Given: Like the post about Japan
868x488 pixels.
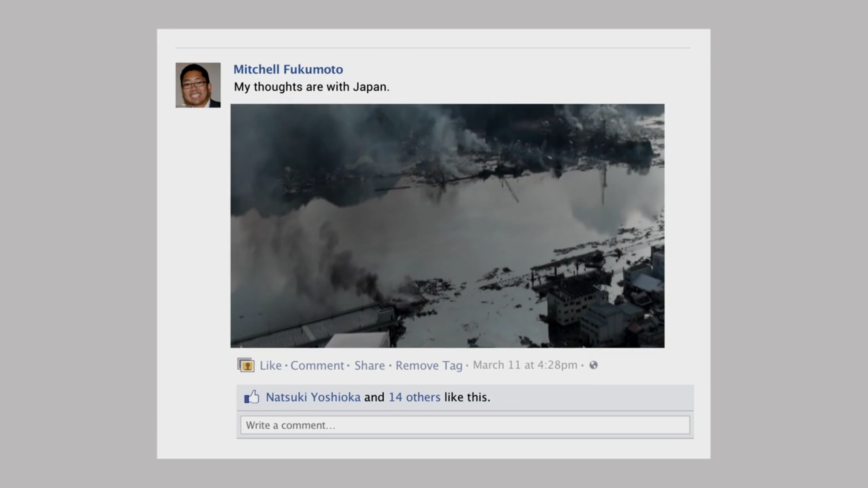Looking at the screenshot, I should (270, 365).
